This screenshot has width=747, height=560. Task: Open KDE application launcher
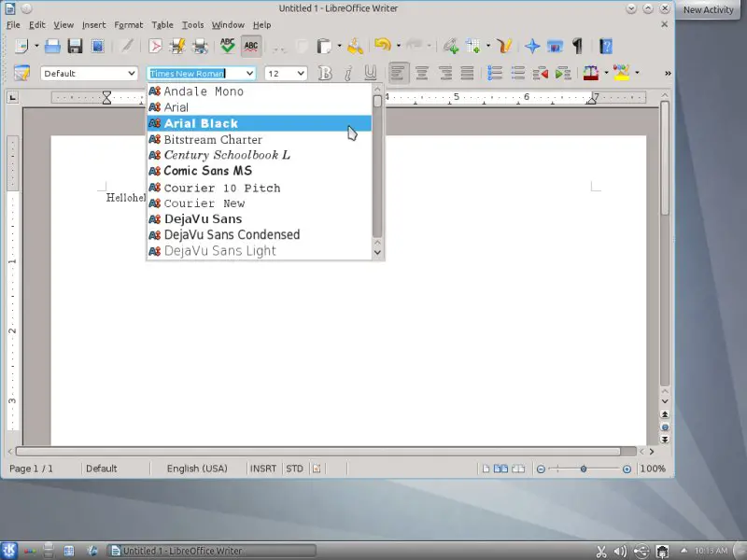tap(9, 551)
